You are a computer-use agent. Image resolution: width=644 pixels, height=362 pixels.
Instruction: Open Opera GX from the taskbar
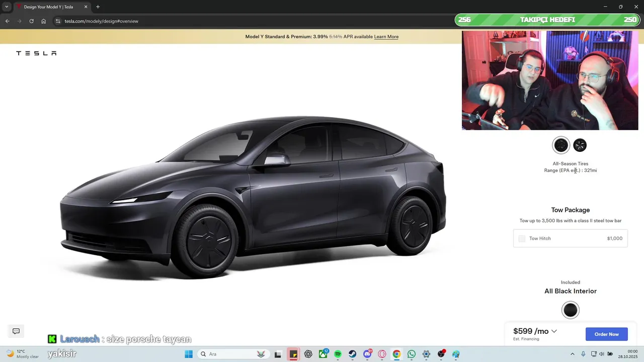[382, 354]
